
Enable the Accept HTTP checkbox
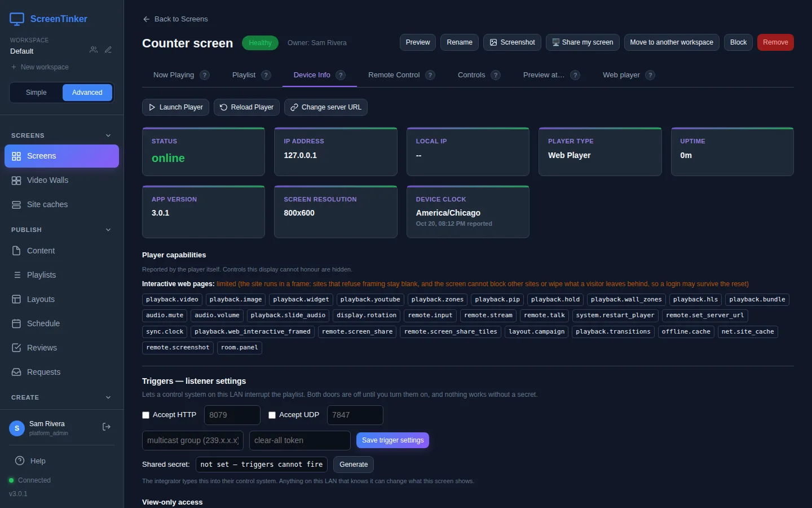coord(146,415)
